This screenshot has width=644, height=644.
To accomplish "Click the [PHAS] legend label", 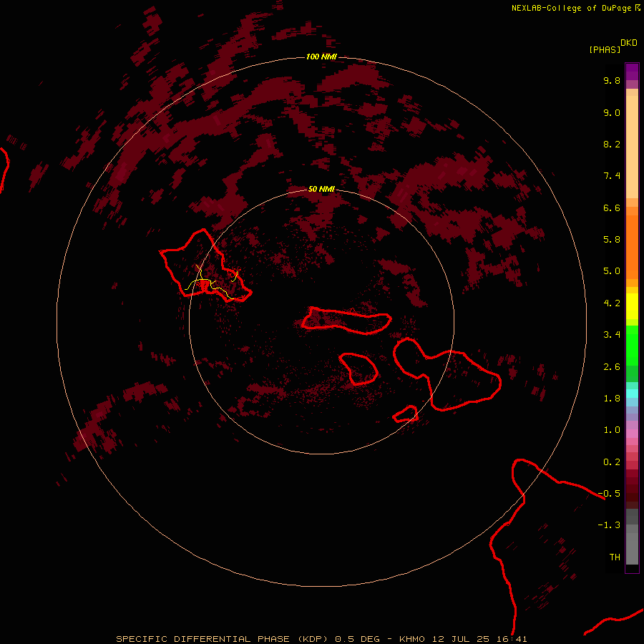I will tap(605, 50).
